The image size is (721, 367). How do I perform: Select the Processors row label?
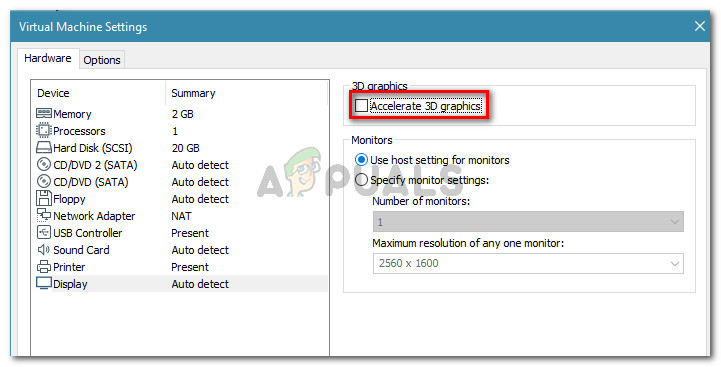coord(79,131)
